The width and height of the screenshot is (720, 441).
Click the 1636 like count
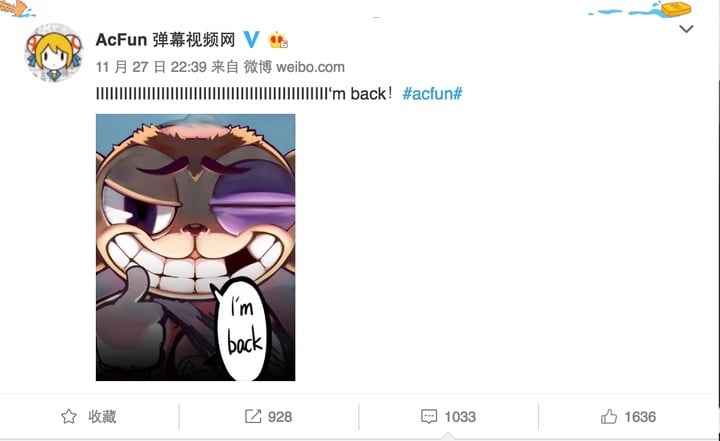pos(640,417)
